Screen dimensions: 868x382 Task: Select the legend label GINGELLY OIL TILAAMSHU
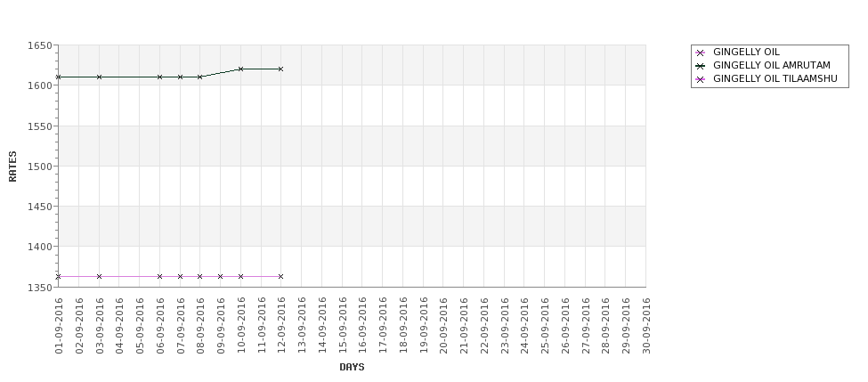(x=775, y=78)
